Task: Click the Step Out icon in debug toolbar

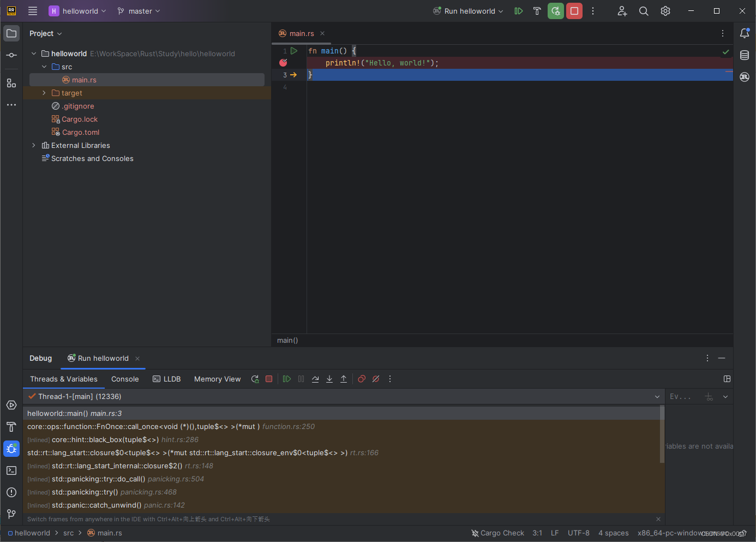Action: click(344, 379)
